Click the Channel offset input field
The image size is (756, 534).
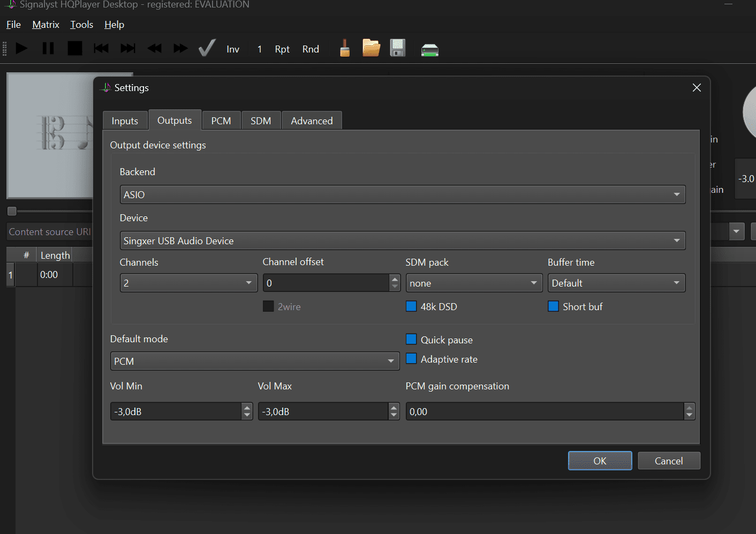click(x=326, y=283)
